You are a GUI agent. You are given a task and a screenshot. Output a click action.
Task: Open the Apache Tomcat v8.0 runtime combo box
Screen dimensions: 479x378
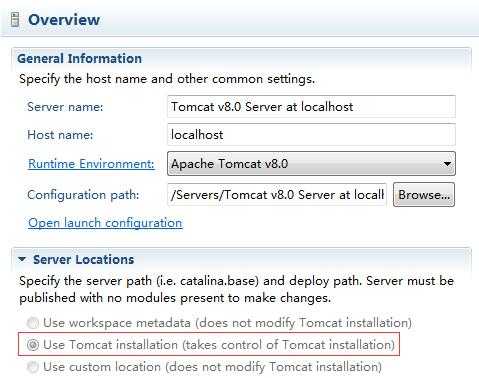[311, 164]
